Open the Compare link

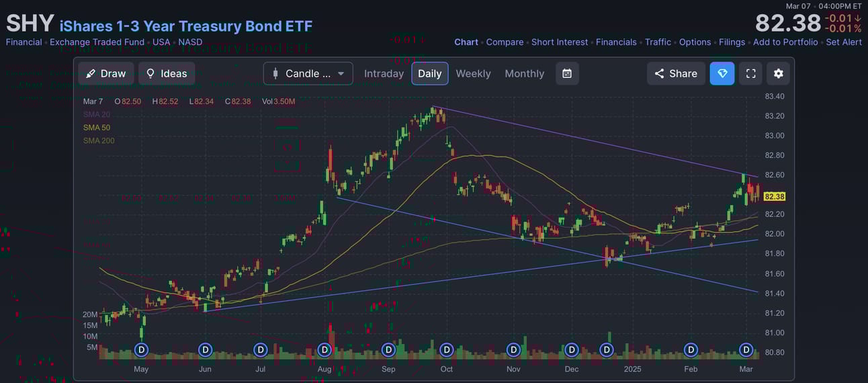coord(505,42)
